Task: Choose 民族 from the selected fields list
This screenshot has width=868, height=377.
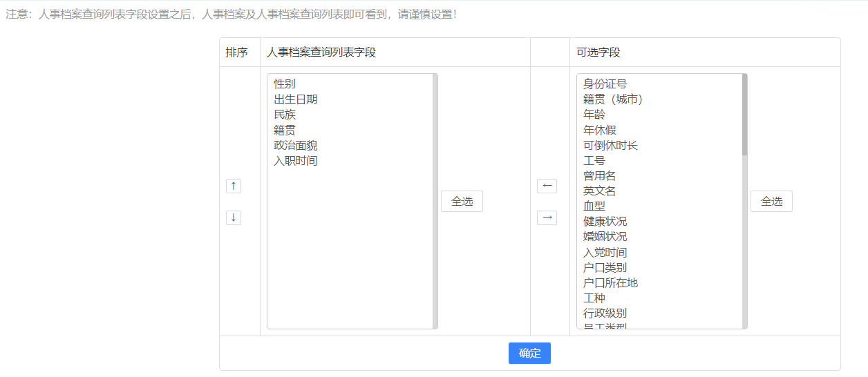Action: point(285,115)
